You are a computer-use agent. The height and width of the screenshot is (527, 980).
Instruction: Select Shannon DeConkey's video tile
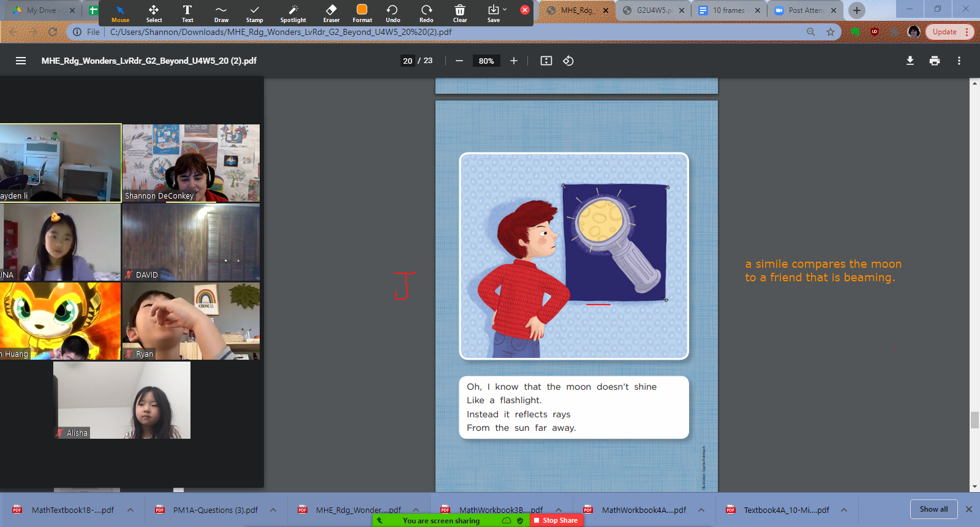click(191, 163)
